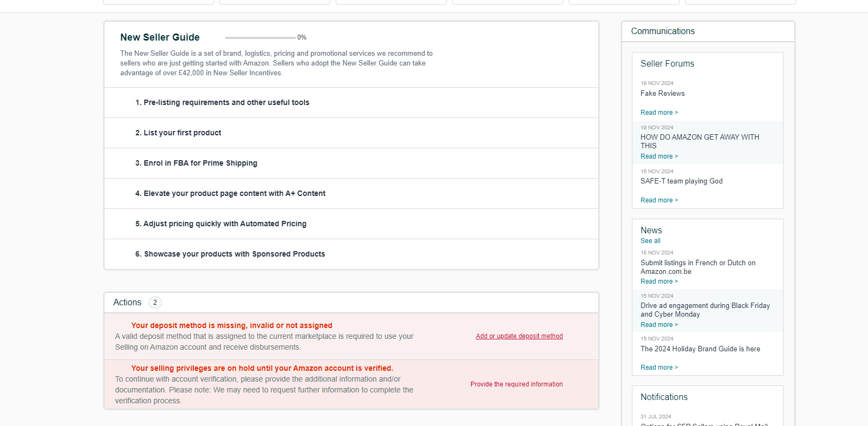868x426 pixels.
Task: Click the News section heading
Action: [651, 231]
